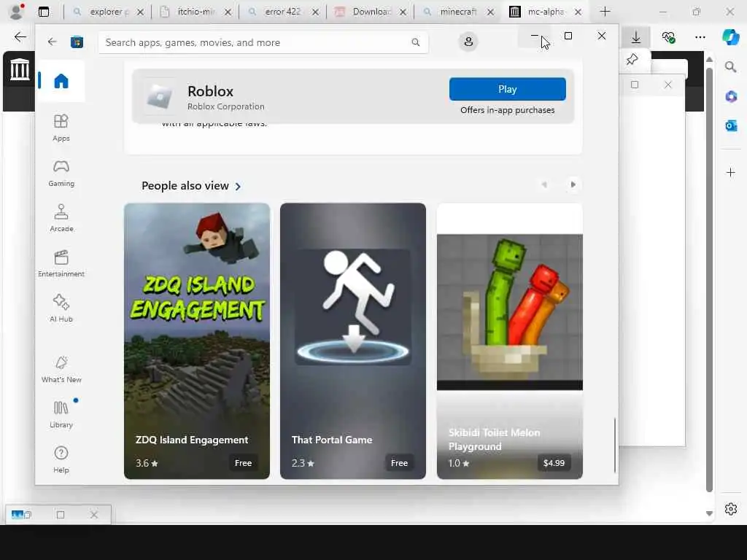Close the minimized window at bottom left
This screenshot has width=747, height=560.
(x=94, y=515)
